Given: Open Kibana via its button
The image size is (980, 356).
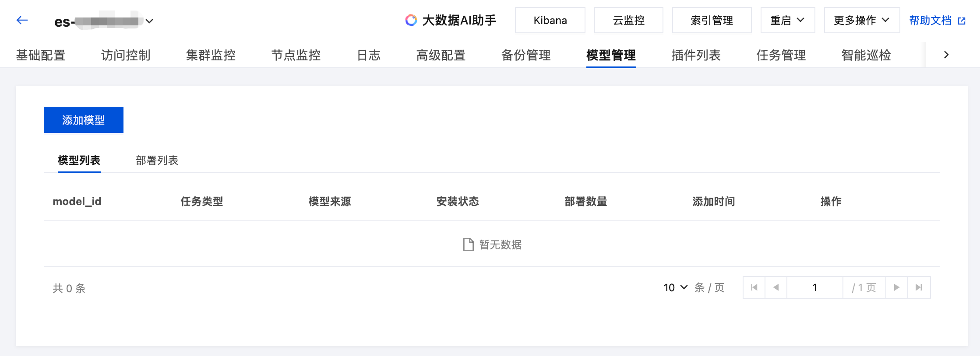Looking at the screenshot, I should pyautogui.click(x=550, y=20).
